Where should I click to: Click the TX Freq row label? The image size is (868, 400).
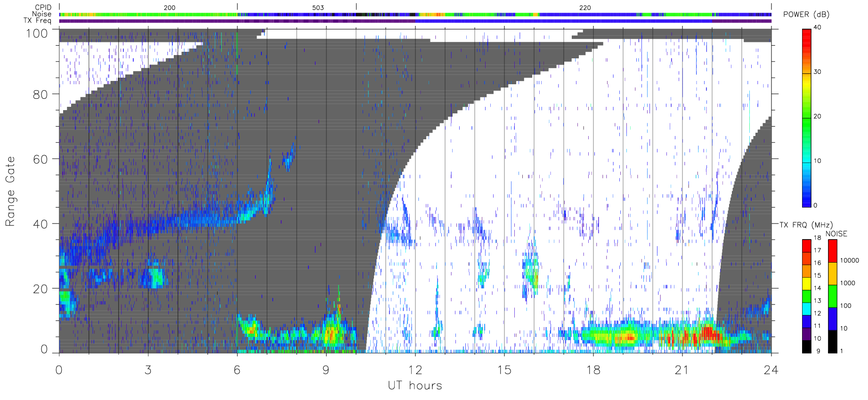[37, 21]
